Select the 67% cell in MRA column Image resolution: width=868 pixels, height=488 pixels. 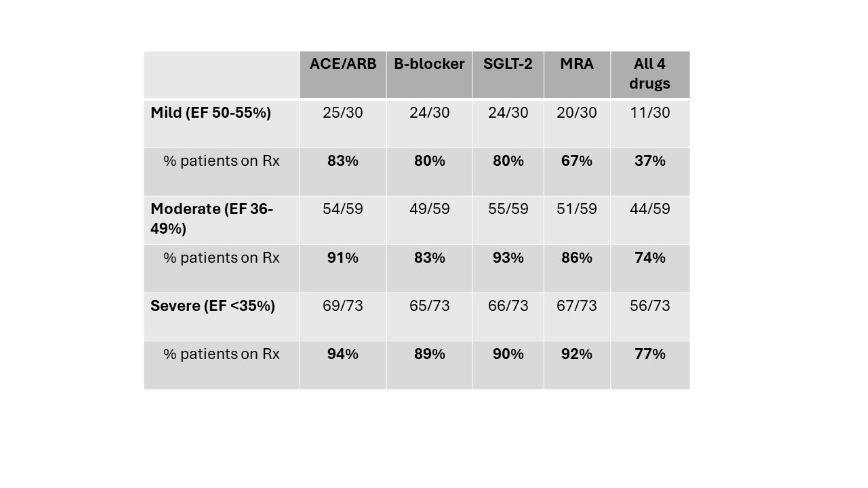[x=577, y=161]
